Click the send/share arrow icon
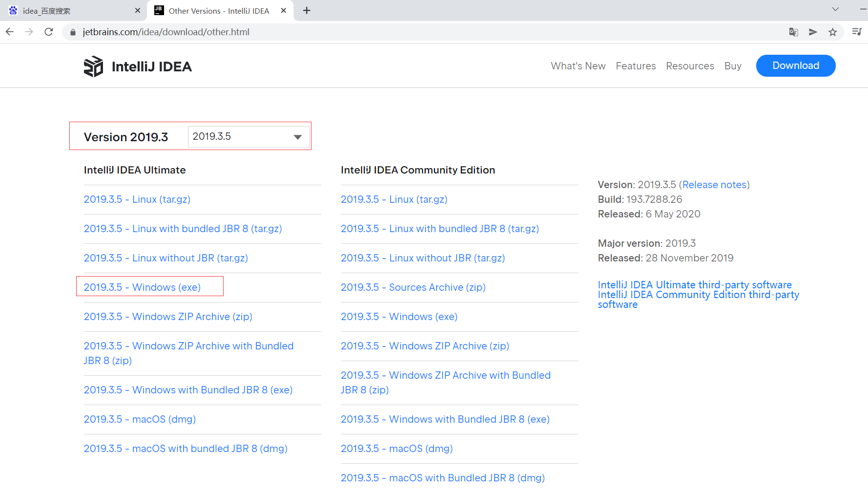The height and width of the screenshot is (496, 868). (813, 32)
